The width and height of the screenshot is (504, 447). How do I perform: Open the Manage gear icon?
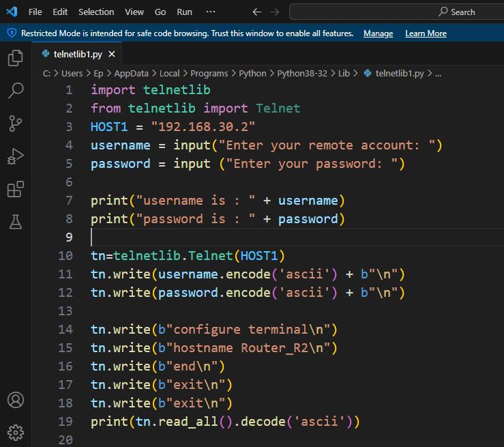point(16,433)
